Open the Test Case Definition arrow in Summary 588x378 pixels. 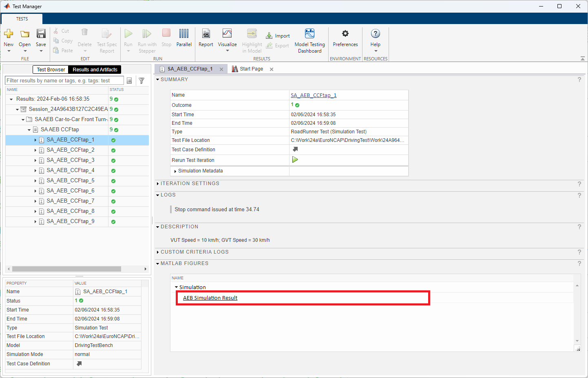click(295, 149)
